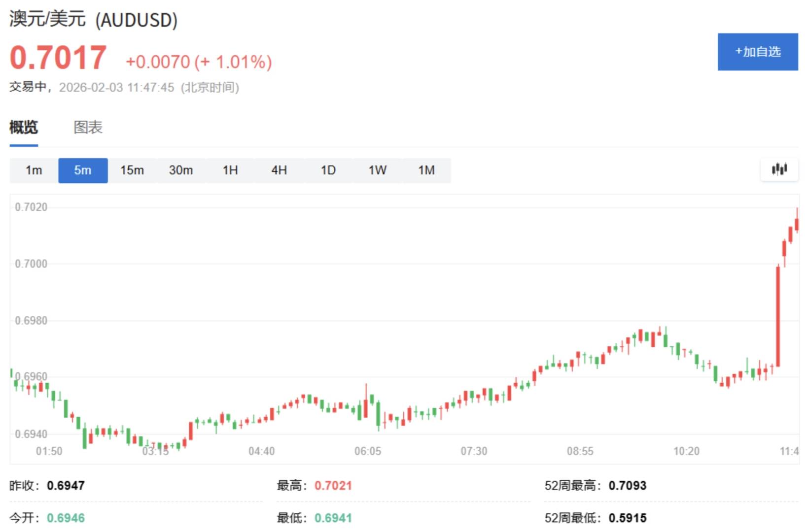Select the 1m timeframe
The image size is (808, 532).
(33, 170)
